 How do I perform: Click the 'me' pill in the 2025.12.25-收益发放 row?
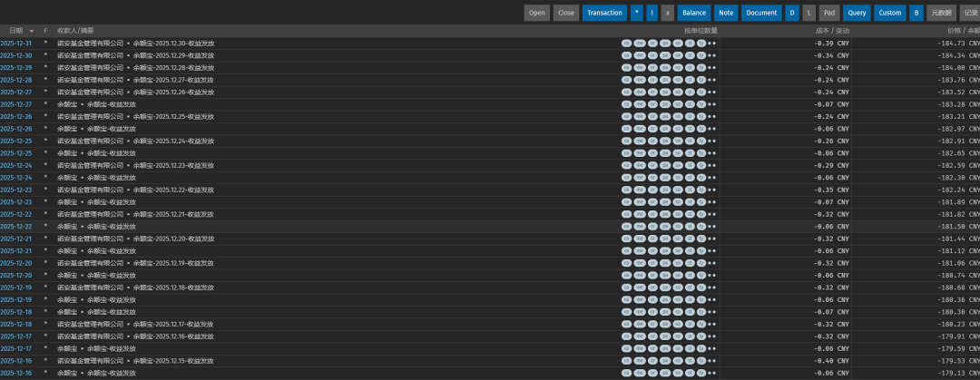640,116
